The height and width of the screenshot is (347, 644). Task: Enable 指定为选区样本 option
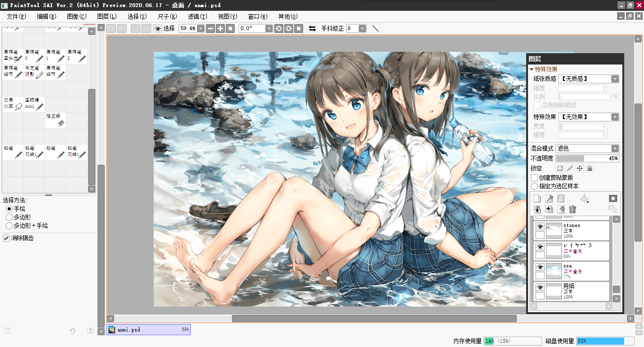tap(534, 186)
